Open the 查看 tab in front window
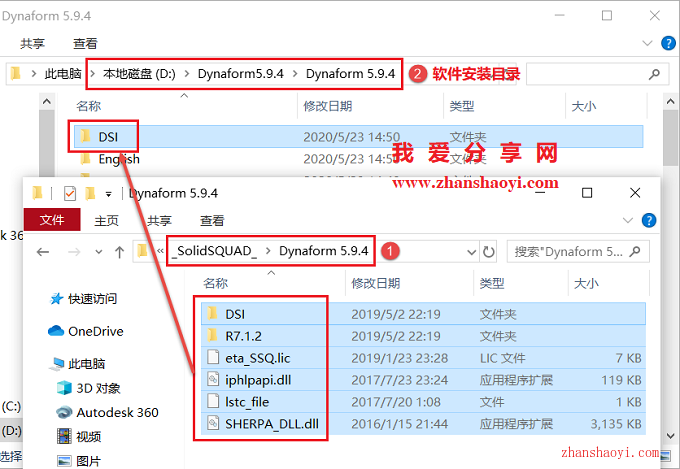The width and height of the screenshot is (680, 469). 212,221
